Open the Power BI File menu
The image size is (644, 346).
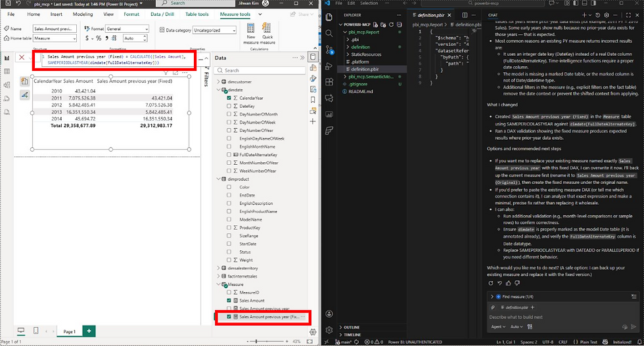[11, 14]
